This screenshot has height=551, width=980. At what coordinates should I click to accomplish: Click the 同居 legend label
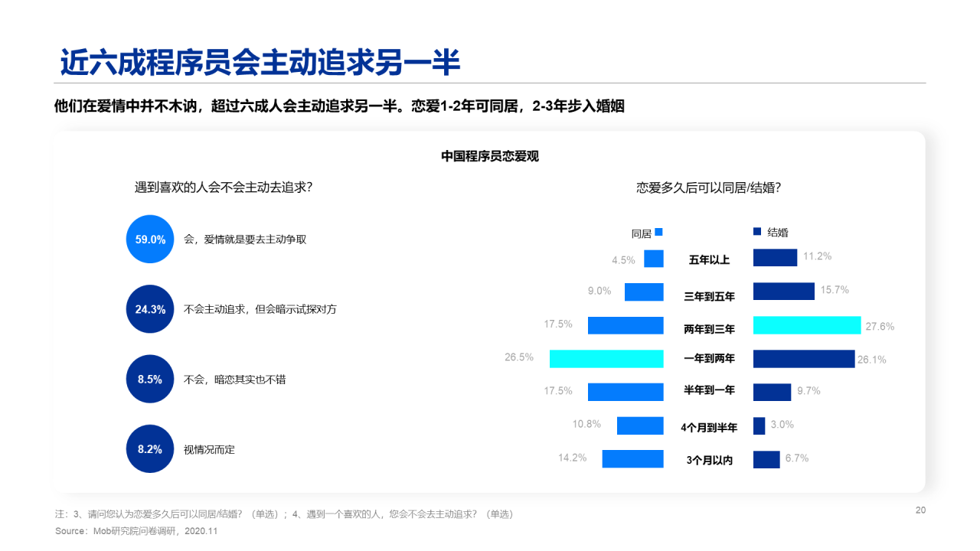pos(641,233)
